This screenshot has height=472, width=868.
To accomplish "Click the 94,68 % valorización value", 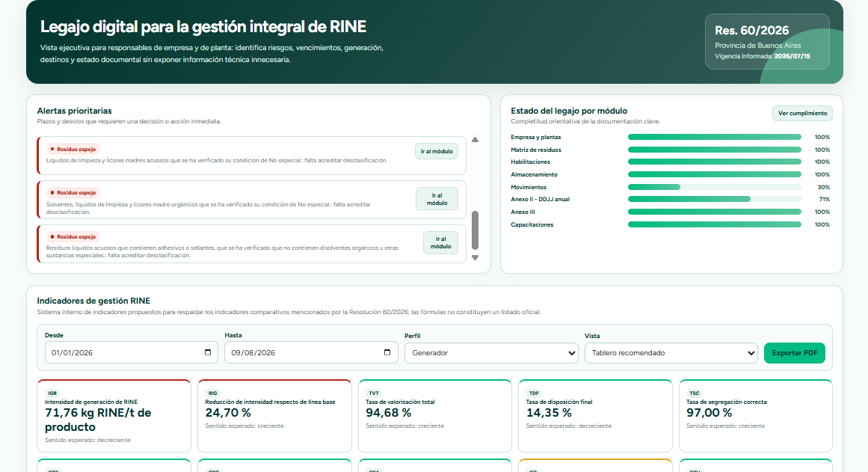I will (389, 413).
